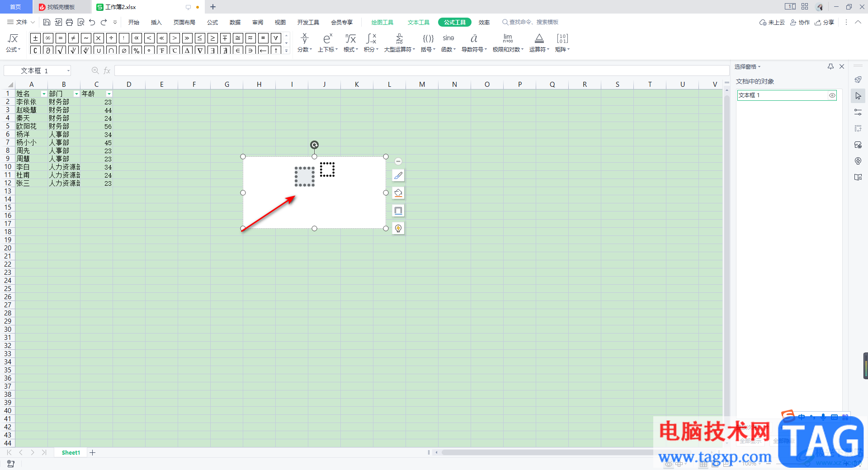Click the Redo arrow
Viewport: 868px width, 470px height.
pos(104,22)
